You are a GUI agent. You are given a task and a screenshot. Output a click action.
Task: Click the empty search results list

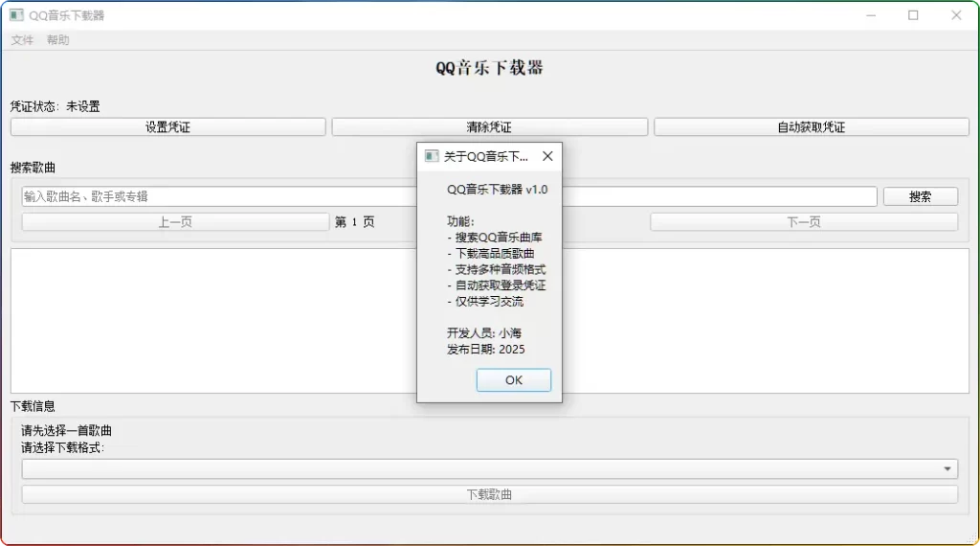tap(489, 321)
